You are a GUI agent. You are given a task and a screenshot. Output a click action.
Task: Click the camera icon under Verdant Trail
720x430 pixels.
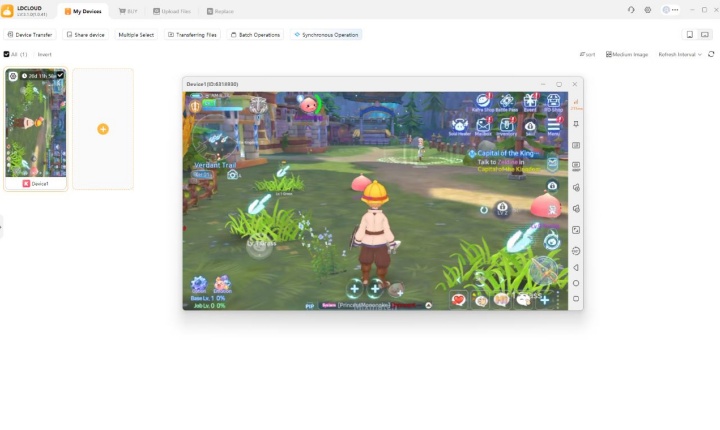tap(232, 175)
